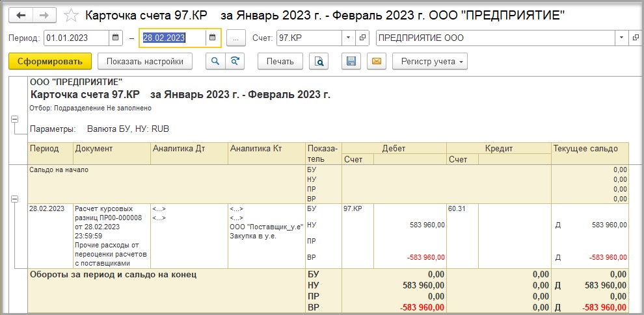Click entry НУ debit amount 583 960,00
Screen dimensions: 644x315
[427, 225]
